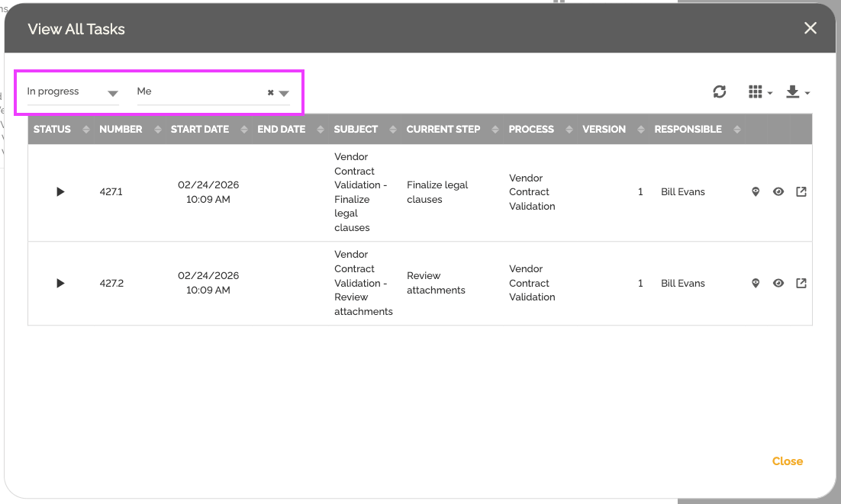The image size is (841, 504).
Task: Click the orange Close link
Action: [787, 461]
